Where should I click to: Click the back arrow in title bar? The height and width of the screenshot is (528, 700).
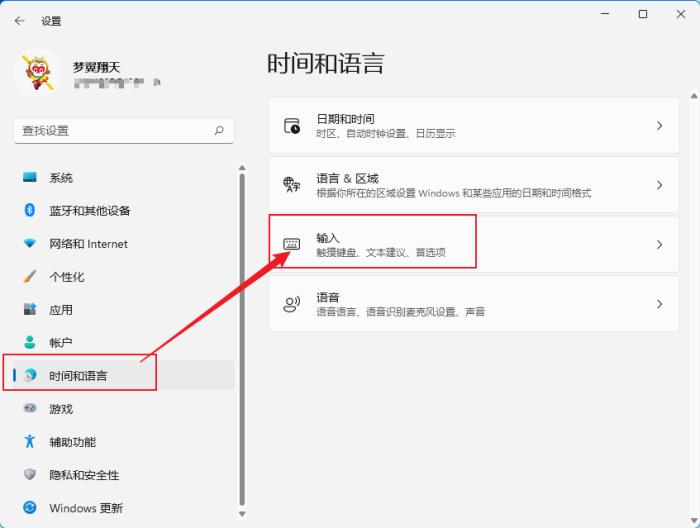(19, 20)
